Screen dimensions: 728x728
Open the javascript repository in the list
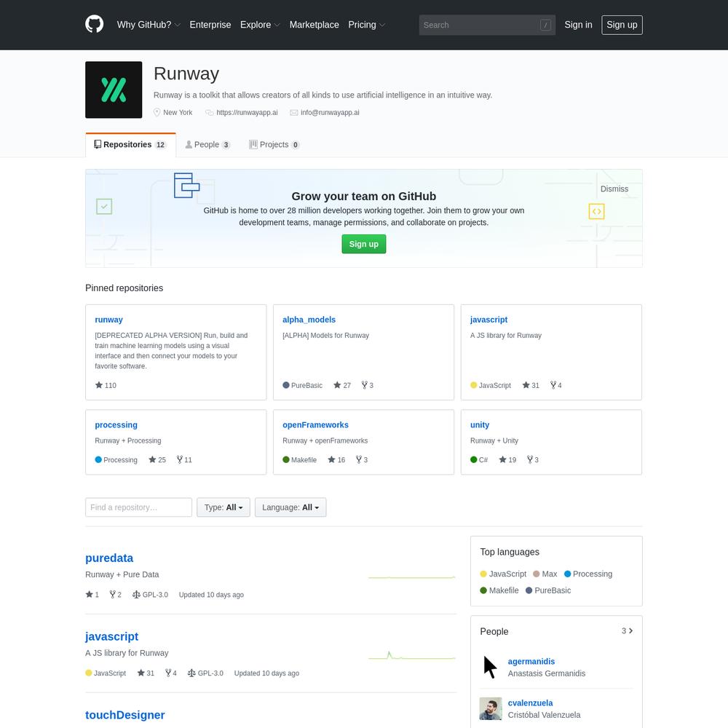pyautogui.click(x=112, y=636)
